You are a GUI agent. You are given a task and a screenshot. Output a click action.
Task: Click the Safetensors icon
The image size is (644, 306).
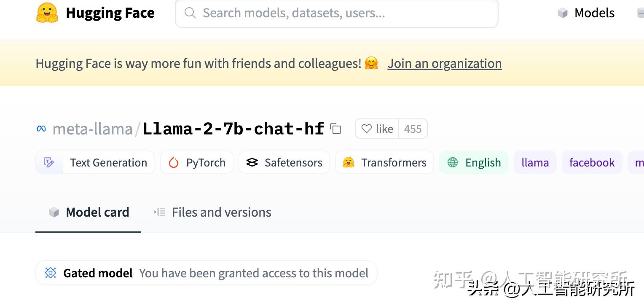pyautogui.click(x=252, y=163)
